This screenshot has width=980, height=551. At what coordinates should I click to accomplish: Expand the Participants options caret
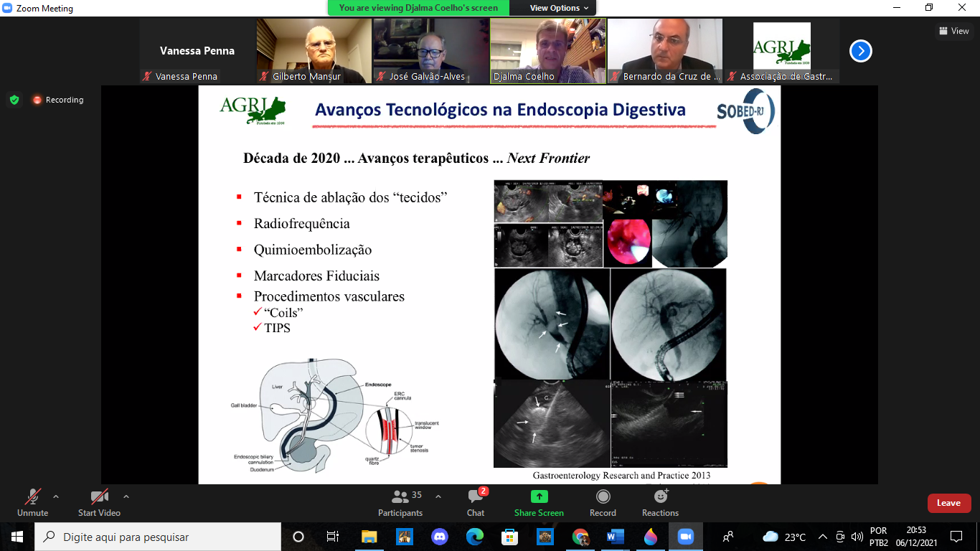[438, 496]
